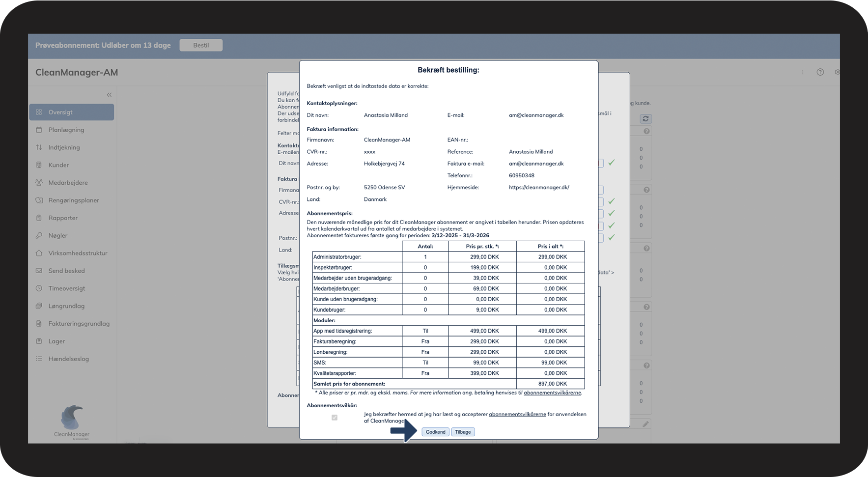Click the 'Samlet pris for abonnement:' label
The width and height of the screenshot is (868, 477).
349,384
